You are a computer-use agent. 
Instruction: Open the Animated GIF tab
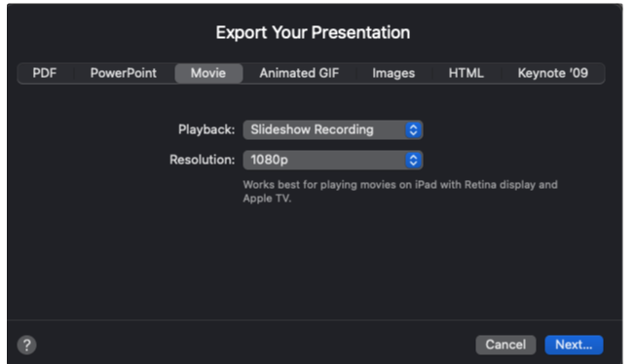tap(299, 73)
